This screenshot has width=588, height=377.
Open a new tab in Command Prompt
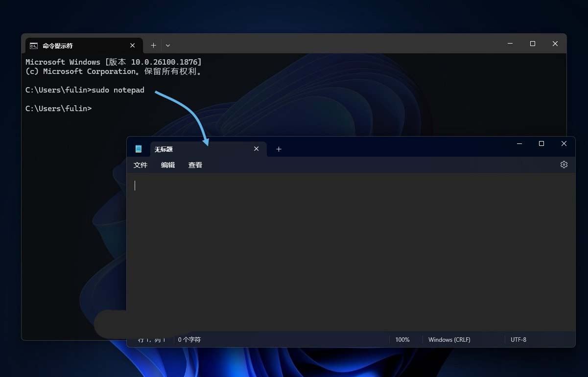(x=153, y=45)
